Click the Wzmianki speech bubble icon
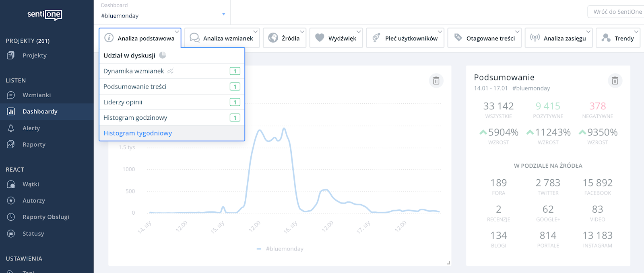Image resolution: width=644 pixels, height=273 pixels. (x=11, y=95)
